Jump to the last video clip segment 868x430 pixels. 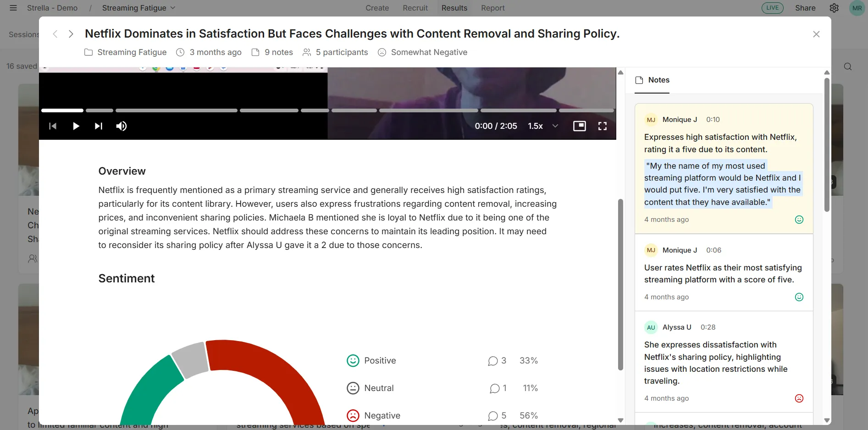click(586, 110)
